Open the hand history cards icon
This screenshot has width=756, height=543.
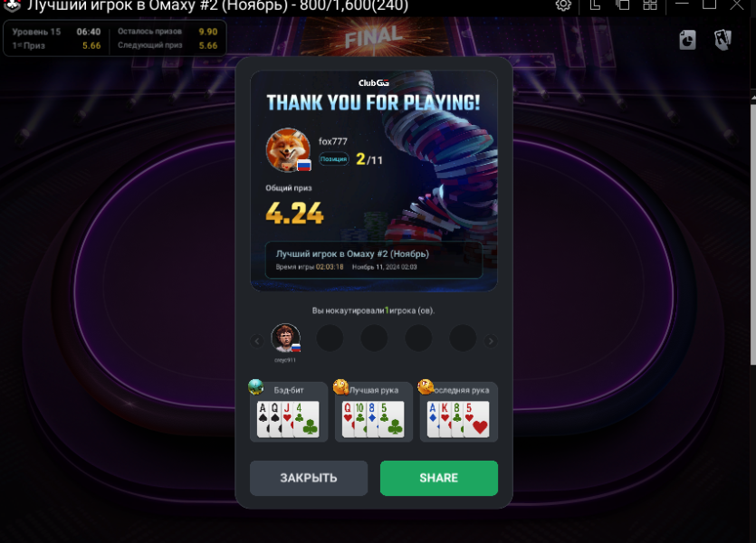pos(723,40)
